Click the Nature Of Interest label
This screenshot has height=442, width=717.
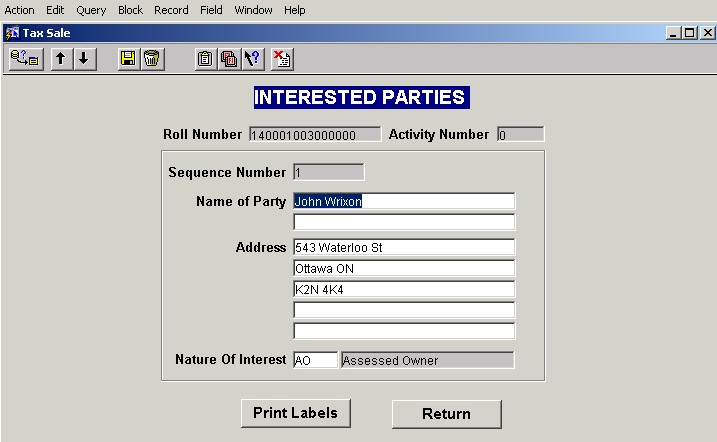coord(230,359)
